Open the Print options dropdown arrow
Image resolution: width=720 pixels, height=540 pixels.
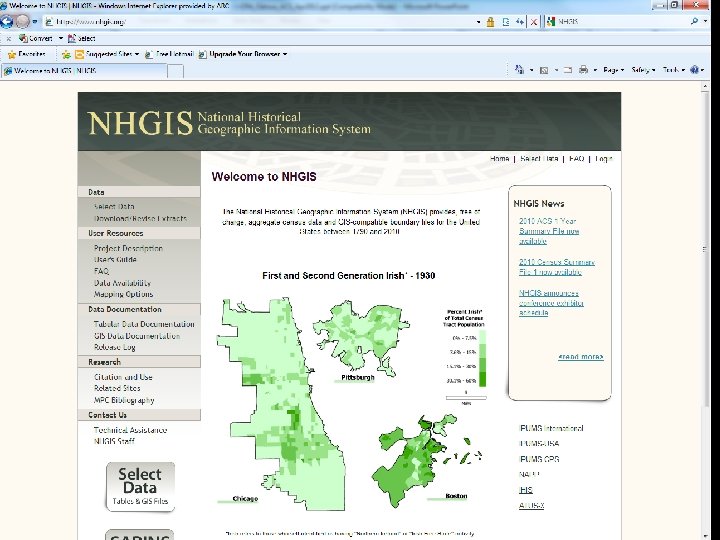(595, 70)
